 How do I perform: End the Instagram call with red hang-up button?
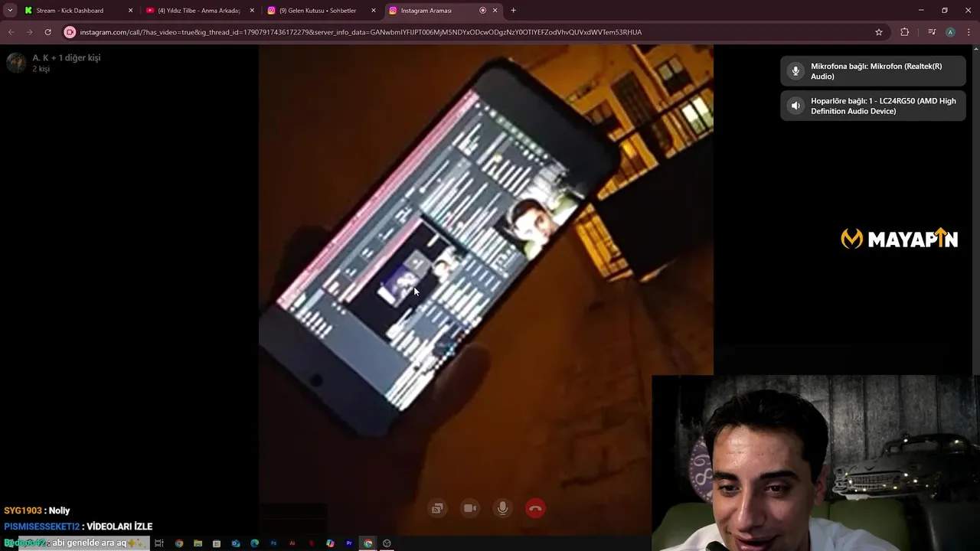point(535,508)
